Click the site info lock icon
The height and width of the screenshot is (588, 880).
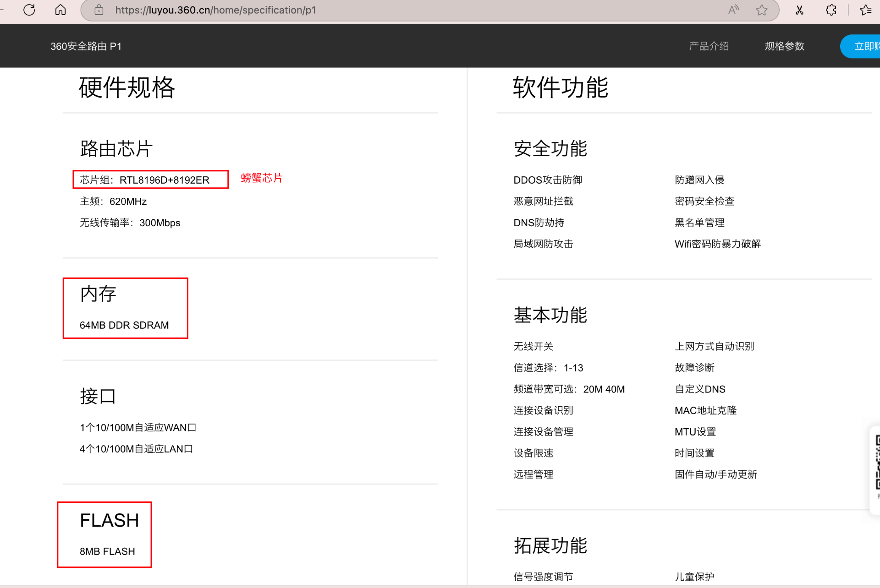click(99, 10)
